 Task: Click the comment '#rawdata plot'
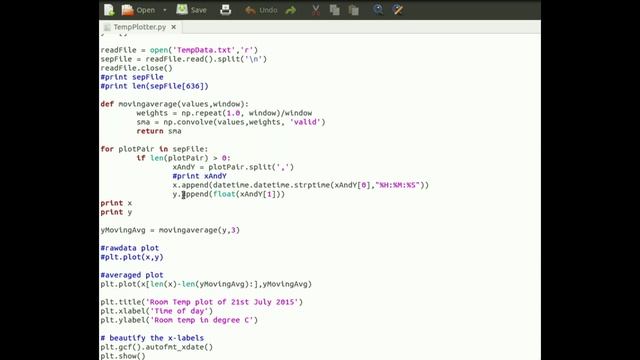(129, 248)
